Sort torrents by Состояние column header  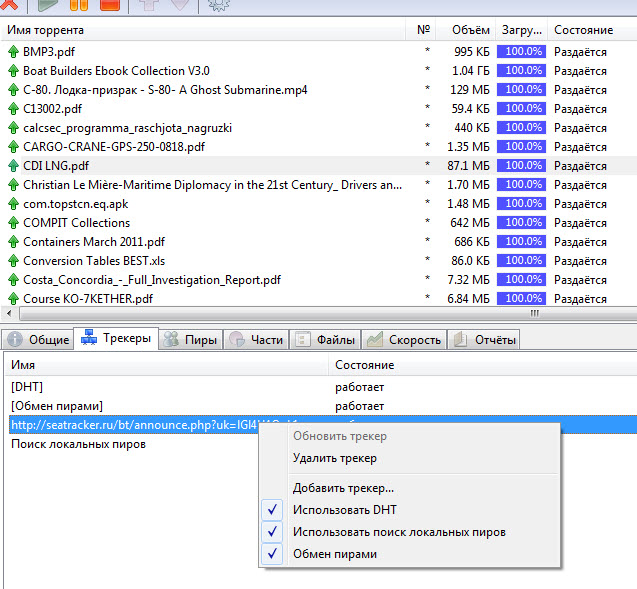pyautogui.click(x=583, y=31)
